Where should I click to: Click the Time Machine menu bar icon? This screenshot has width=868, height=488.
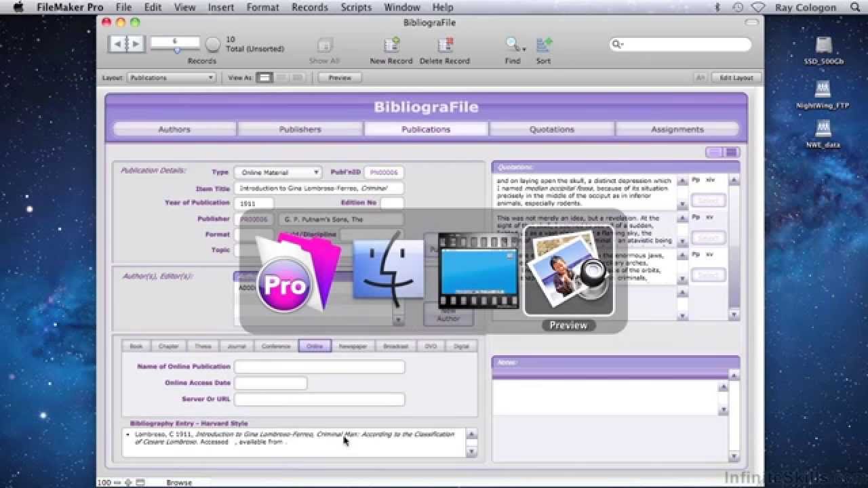pyautogui.click(x=738, y=7)
